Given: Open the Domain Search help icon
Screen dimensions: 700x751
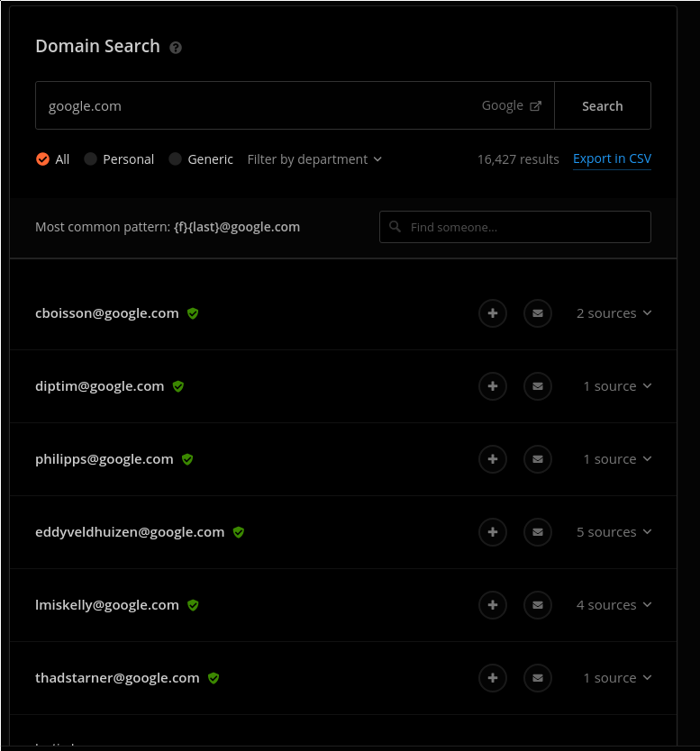Looking at the screenshot, I should tap(176, 48).
